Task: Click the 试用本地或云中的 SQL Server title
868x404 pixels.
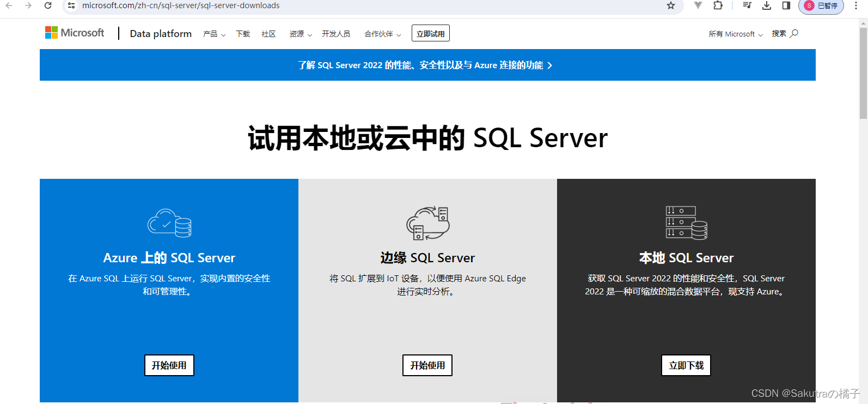Action: tap(427, 138)
